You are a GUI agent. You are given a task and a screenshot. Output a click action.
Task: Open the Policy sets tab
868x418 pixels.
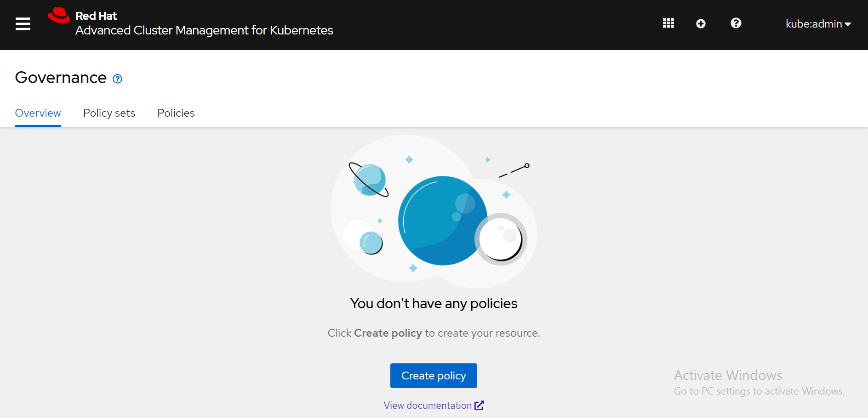click(x=109, y=113)
